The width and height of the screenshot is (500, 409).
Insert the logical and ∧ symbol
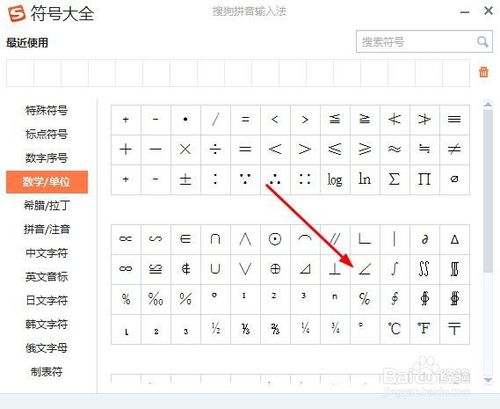pyautogui.click(x=245, y=239)
